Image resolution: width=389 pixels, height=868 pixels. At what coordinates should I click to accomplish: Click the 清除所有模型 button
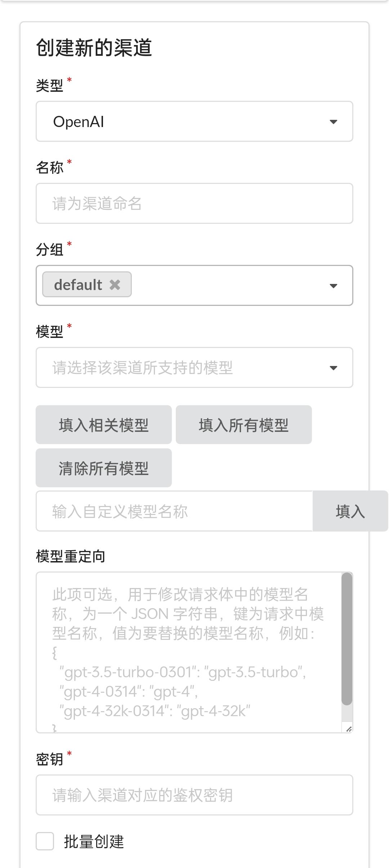(x=104, y=468)
